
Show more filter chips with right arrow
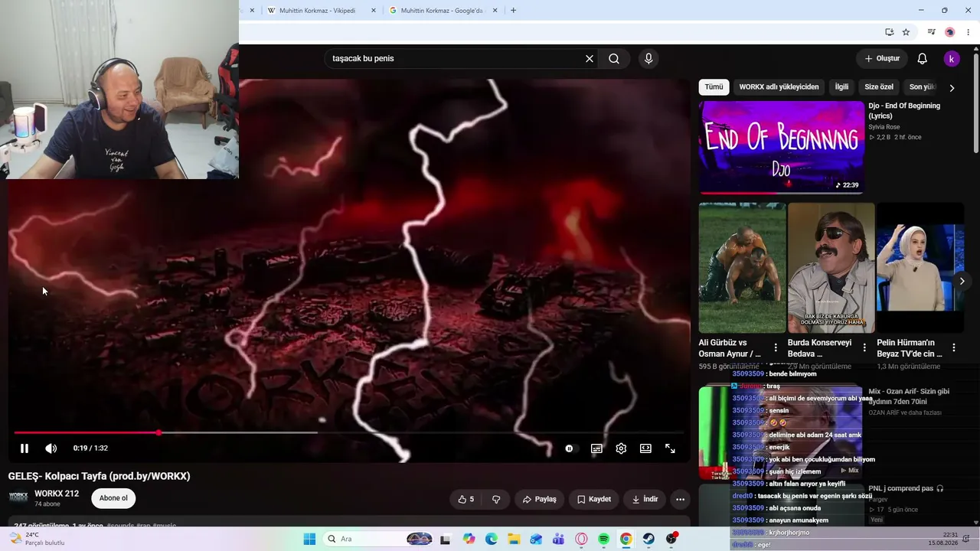952,88
